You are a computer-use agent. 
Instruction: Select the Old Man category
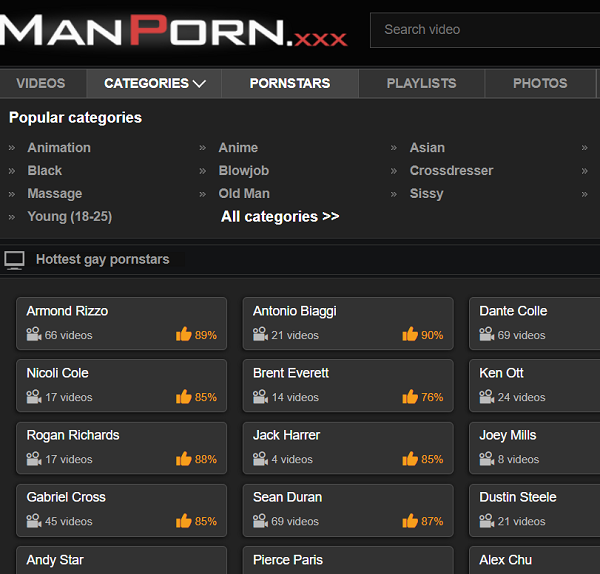[x=244, y=194]
